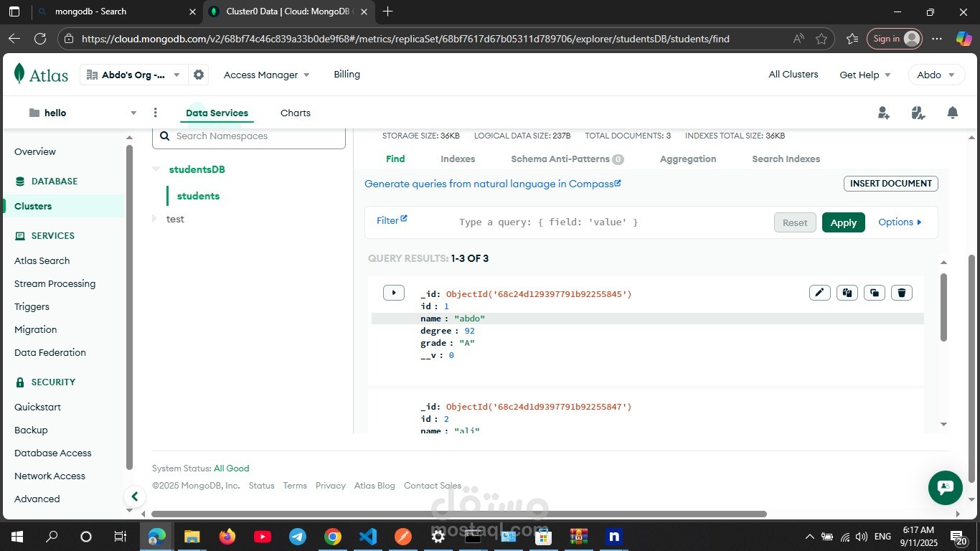Click the invite user to project icon
The width and height of the screenshot is (980, 551).
pos(883,113)
